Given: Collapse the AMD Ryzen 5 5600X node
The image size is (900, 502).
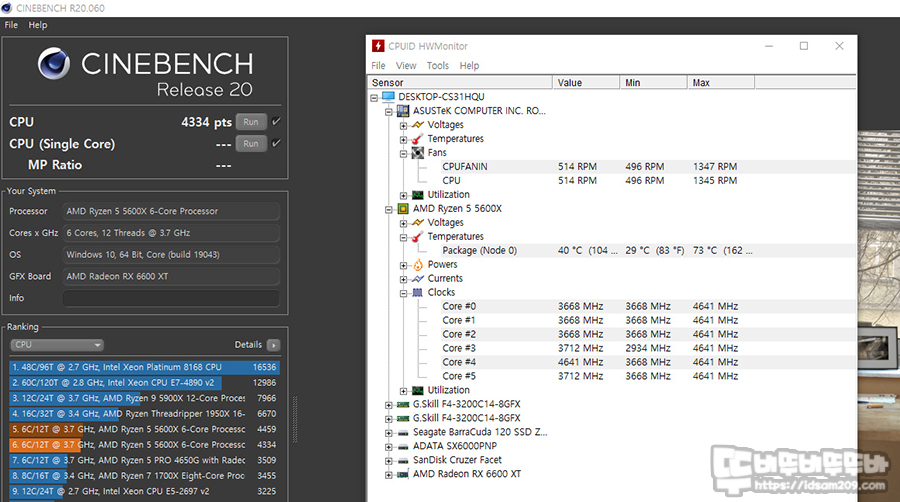Looking at the screenshot, I should (389, 210).
